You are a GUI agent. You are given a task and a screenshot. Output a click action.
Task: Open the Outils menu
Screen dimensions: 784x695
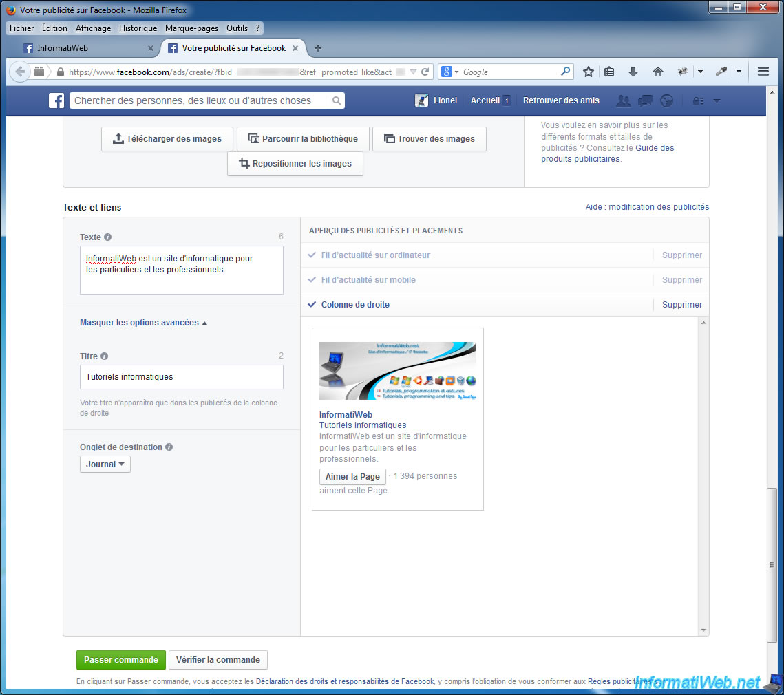[237, 28]
